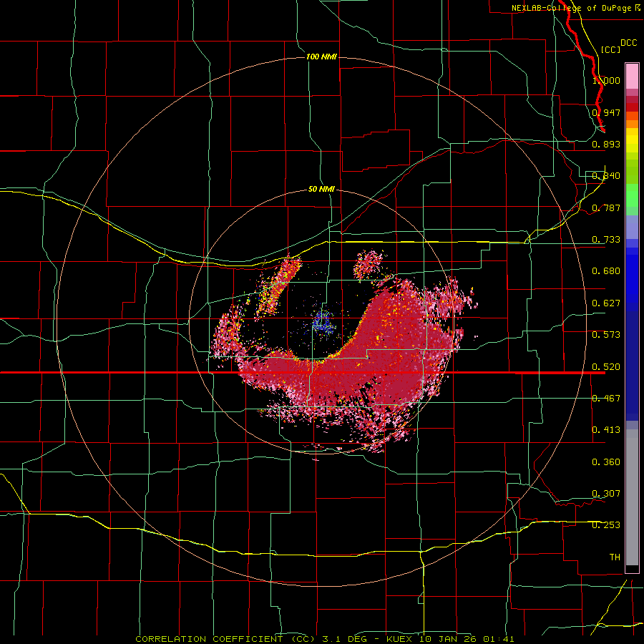
Task: Click the 50 NMI range ring label
Action: coord(321,189)
